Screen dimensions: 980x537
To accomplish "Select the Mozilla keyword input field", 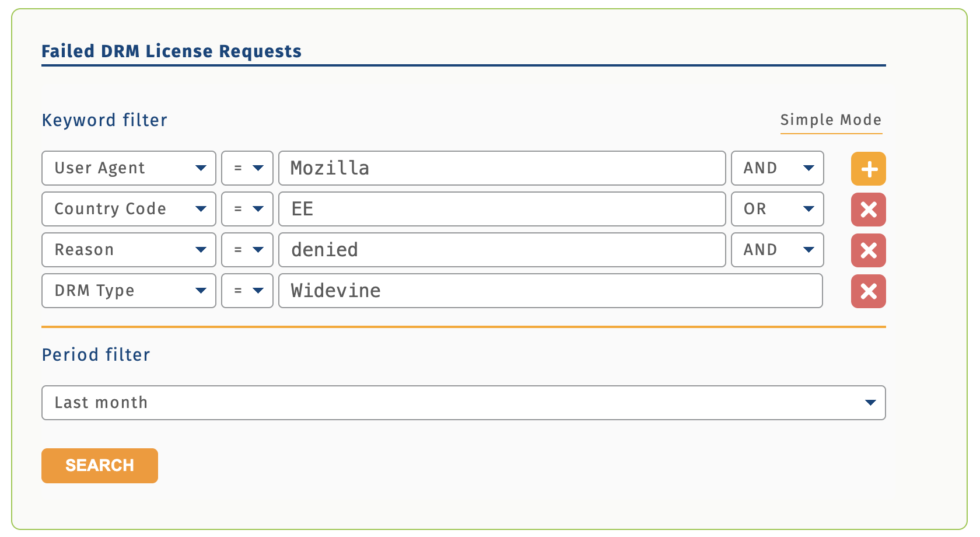I will (502, 168).
